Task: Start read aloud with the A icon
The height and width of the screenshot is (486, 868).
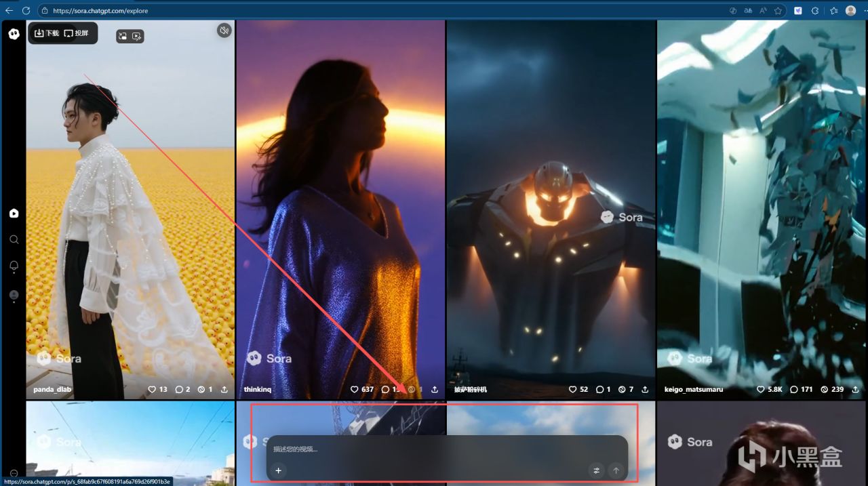Action: [x=764, y=11]
